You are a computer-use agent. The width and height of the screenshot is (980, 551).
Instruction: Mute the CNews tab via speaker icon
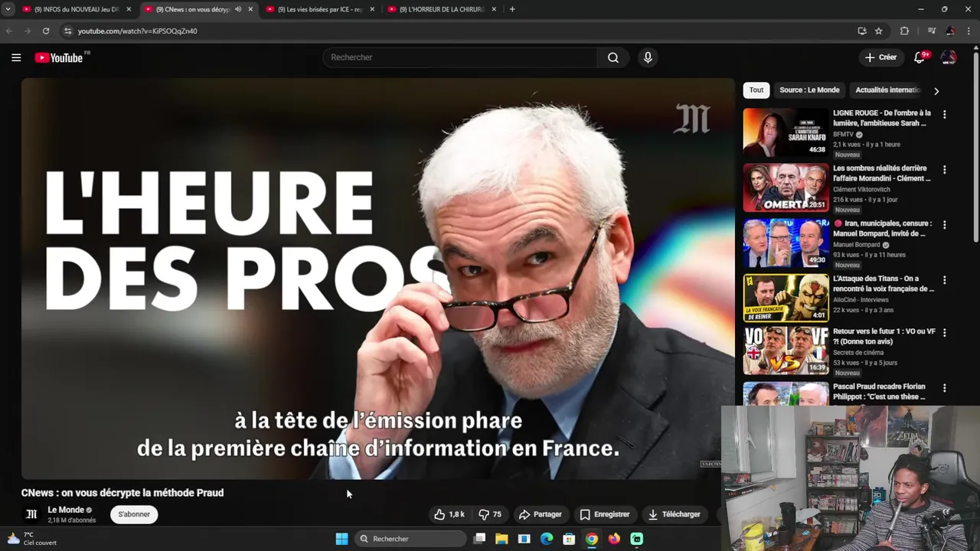(x=238, y=9)
